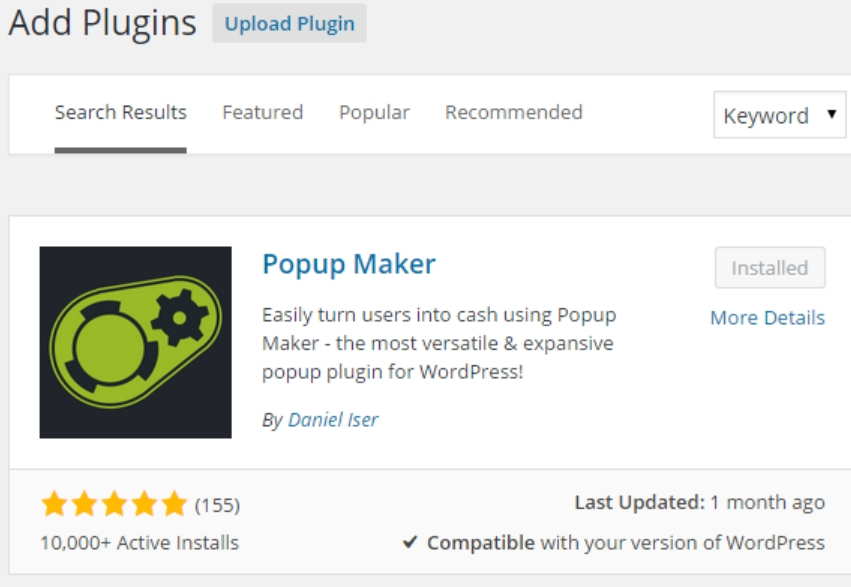Click the middle star of the rating row
The height and width of the screenshot is (587, 851).
pos(114,503)
